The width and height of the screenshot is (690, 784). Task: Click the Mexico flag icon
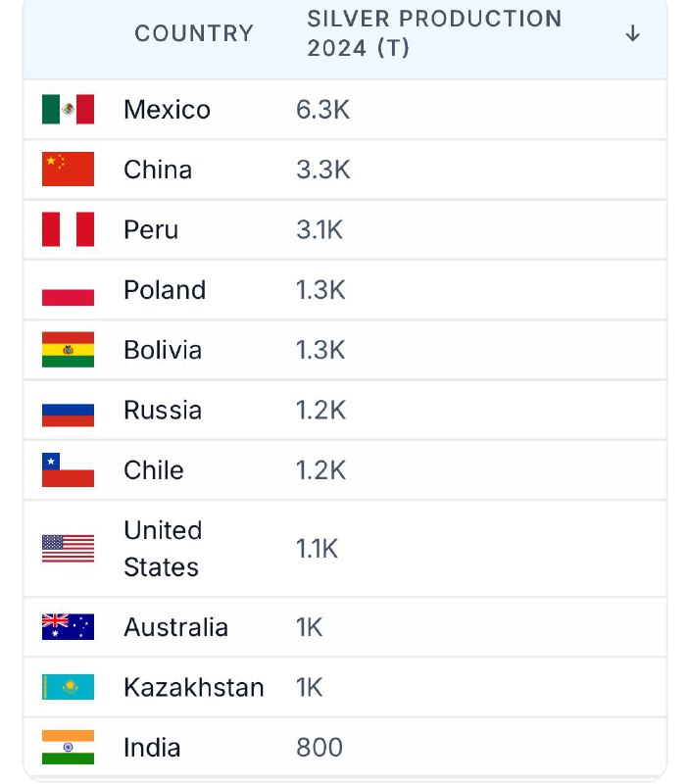click(x=68, y=110)
